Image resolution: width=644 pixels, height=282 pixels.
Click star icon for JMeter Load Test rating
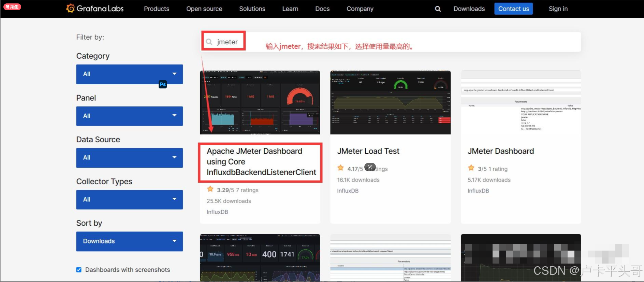tap(340, 168)
